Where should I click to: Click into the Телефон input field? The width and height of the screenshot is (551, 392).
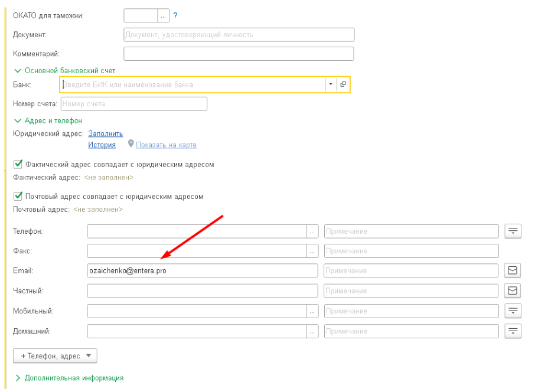pyautogui.click(x=197, y=231)
